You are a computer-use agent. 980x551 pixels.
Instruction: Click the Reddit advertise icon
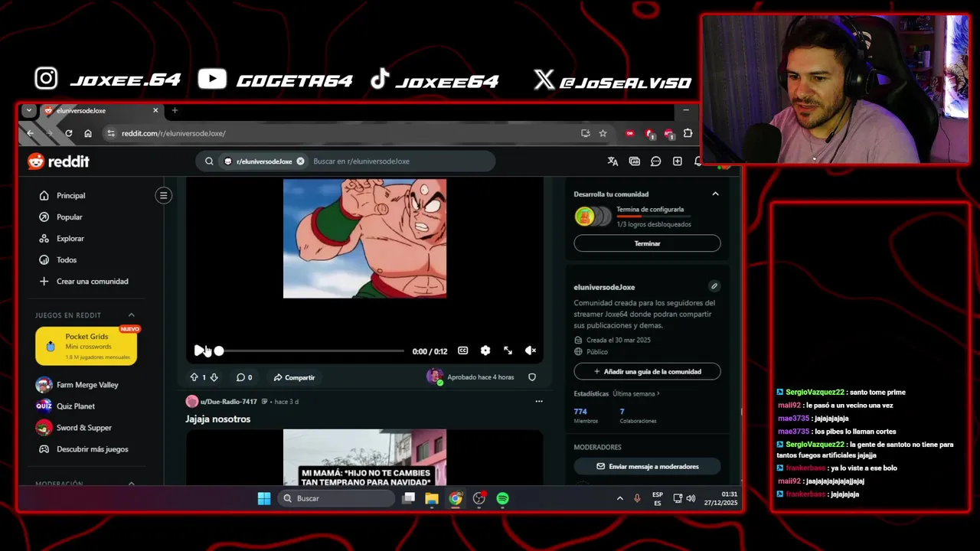[634, 161]
